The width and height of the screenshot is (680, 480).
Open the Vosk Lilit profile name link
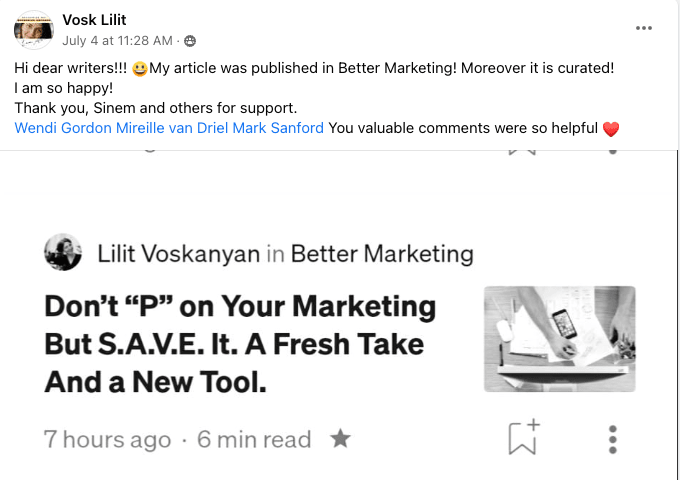[x=94, y=20]
